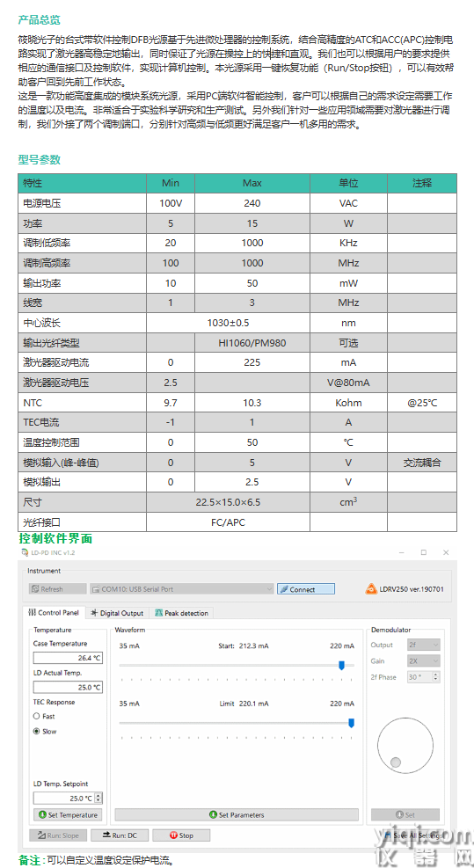Click the Refresh button with reload icon

click(x=58, y=589)
